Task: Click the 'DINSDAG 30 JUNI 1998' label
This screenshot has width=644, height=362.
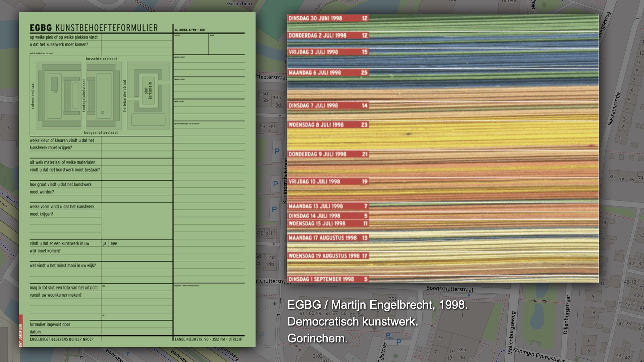Action: (328, 18)
